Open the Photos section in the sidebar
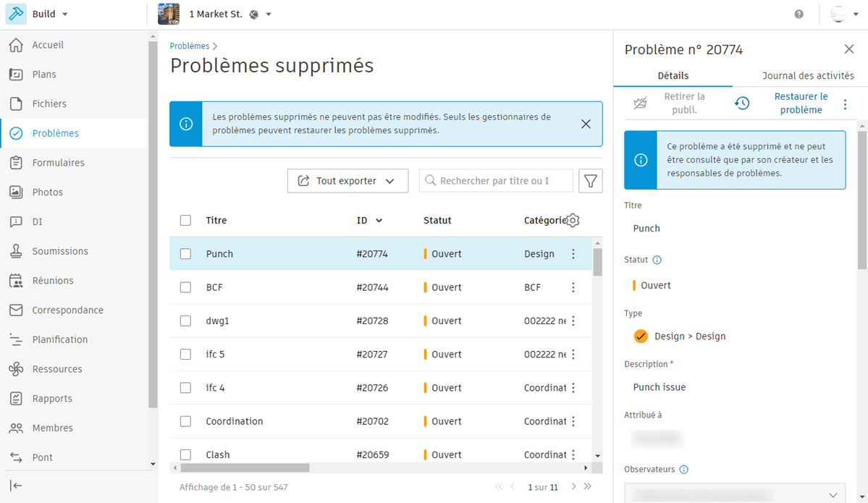868x503 pixels. (47, 193)
